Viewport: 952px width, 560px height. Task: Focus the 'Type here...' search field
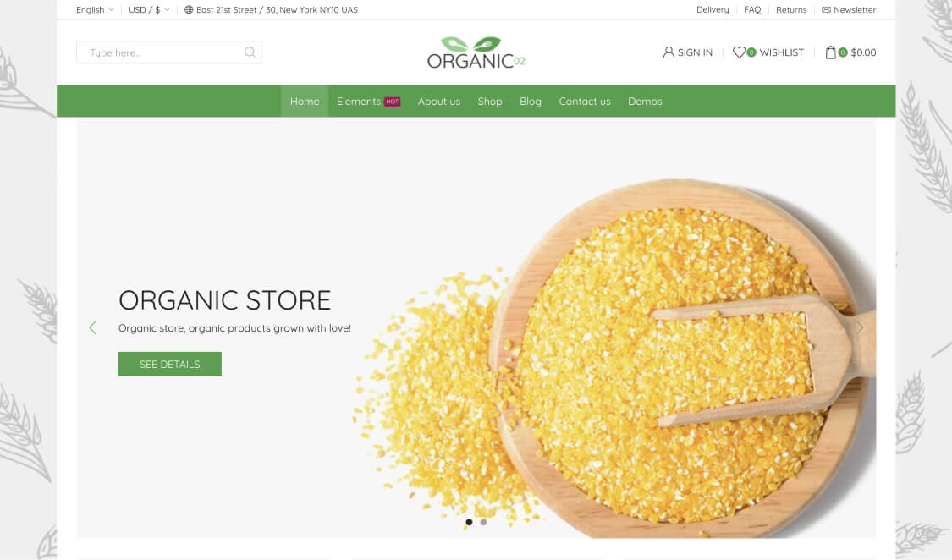pos(161,52)
